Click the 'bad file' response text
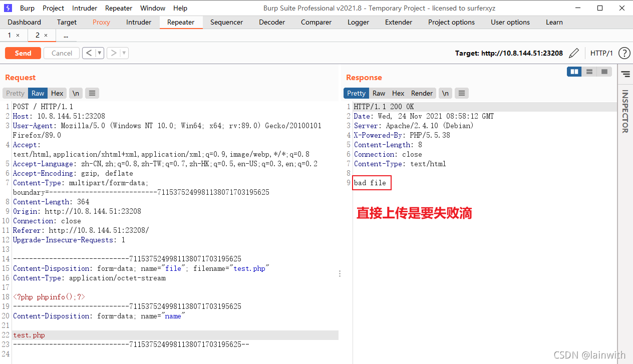The height and width of the screenshot is (364, 633). [x=370, y=183]
